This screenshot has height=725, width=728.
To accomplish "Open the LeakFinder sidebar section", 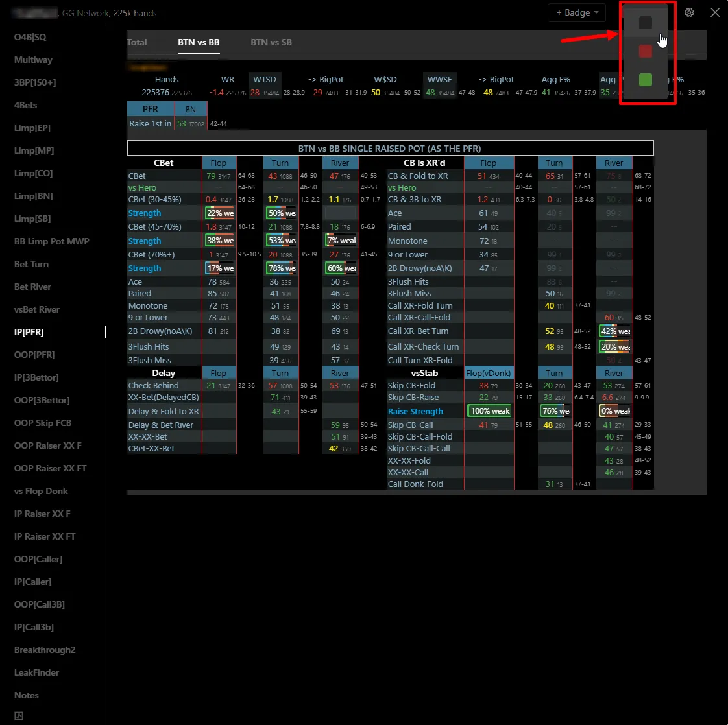I will coord(36,672).
